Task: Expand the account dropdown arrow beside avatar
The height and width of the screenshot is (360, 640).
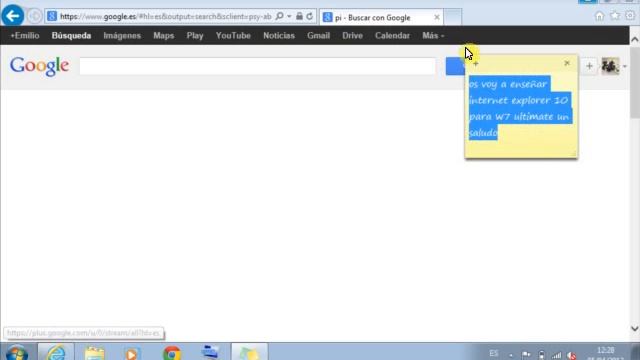Action: 624,67
